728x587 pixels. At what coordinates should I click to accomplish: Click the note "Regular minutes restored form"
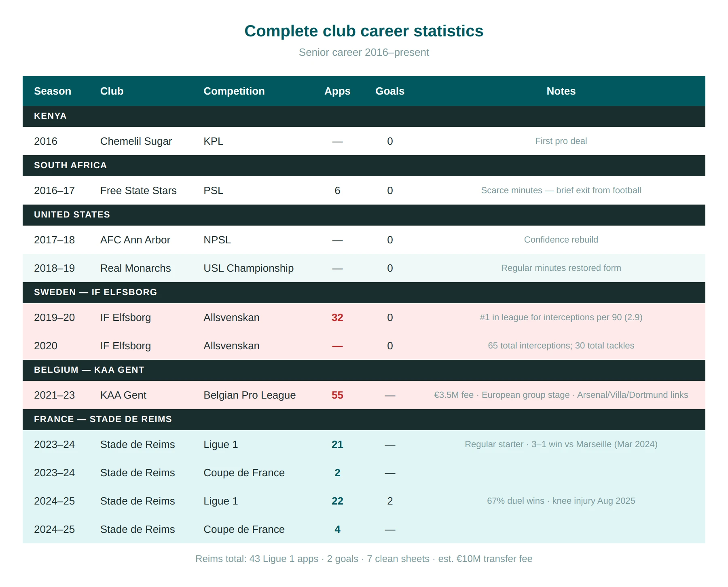(561, 268)
